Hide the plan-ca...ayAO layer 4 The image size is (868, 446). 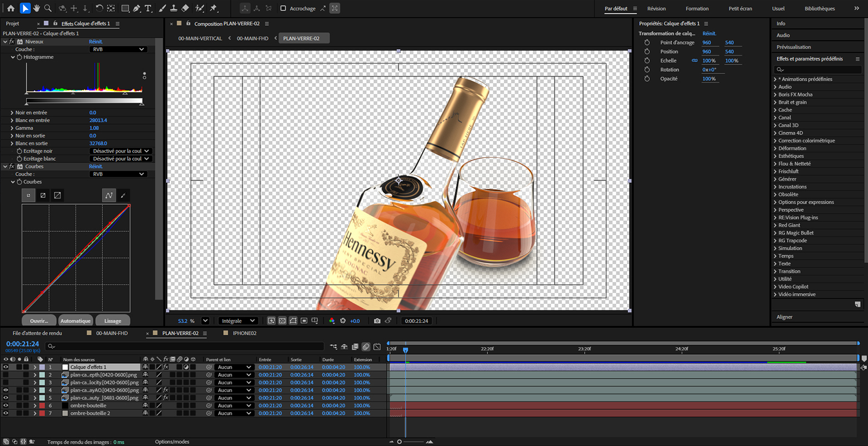(6, 390)
